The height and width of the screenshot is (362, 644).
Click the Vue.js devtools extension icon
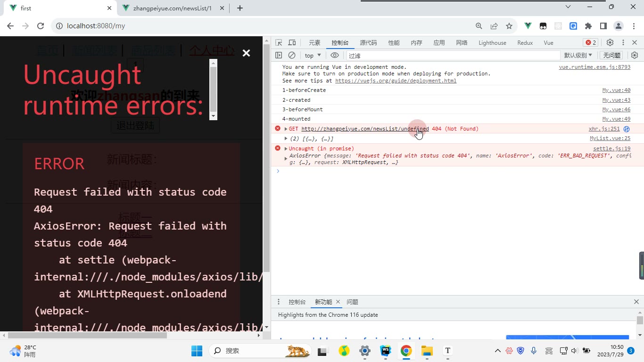pos(528,26)
